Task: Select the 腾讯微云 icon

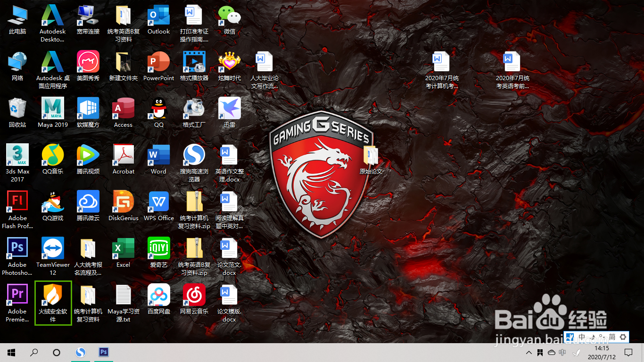Action: [88, 206]
